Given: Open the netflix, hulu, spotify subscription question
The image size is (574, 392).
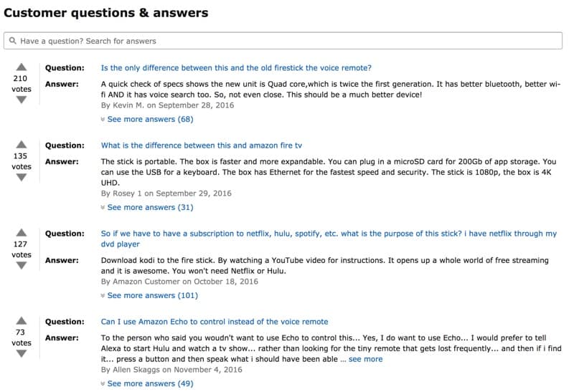Looking at the screenshot, I should click(329, 234).
